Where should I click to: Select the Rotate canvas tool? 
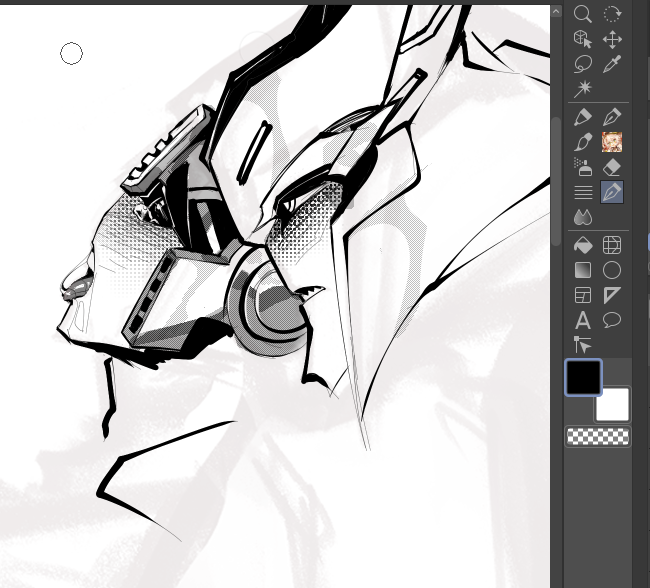[x=612, y=14]
